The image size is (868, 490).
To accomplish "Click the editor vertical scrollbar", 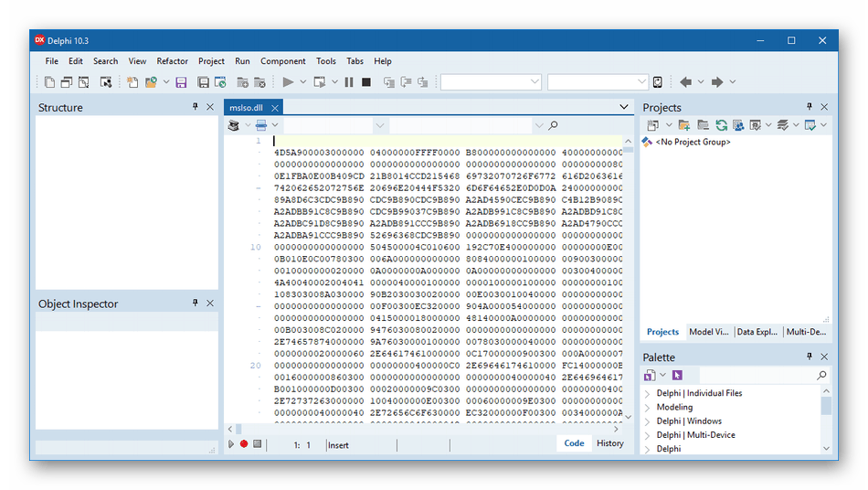I will (629, 280).
